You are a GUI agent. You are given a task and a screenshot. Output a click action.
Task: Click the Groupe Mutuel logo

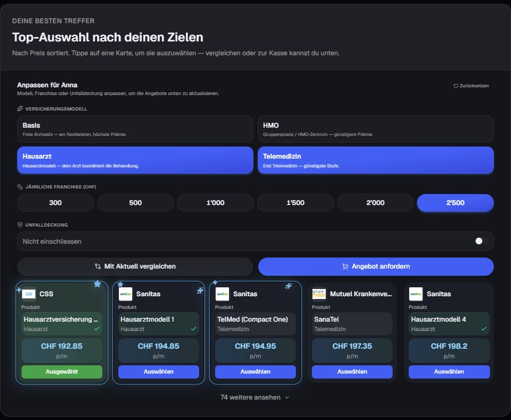point(319,293)
